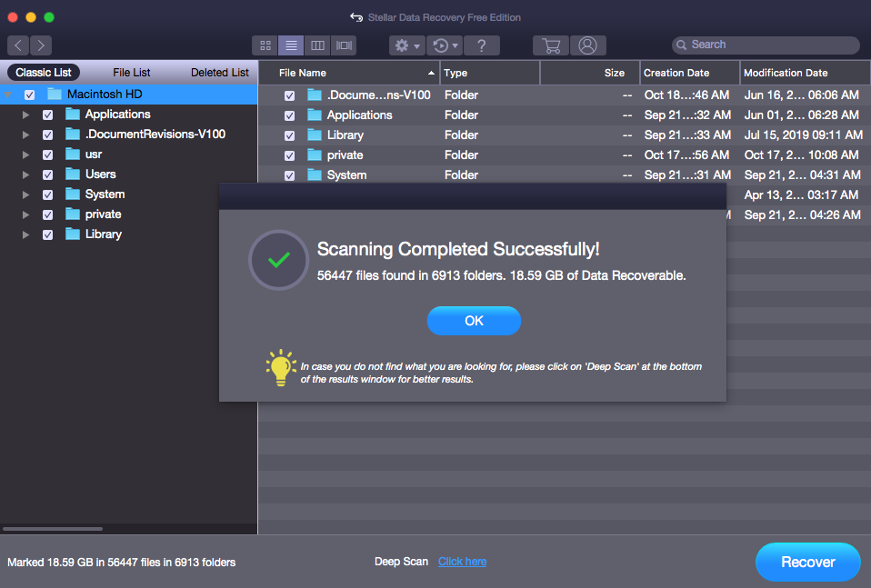Click the title bar back-arrow logo icon
Image resolution: width=871 pixels, height=588 pixels.
point(356,17)
